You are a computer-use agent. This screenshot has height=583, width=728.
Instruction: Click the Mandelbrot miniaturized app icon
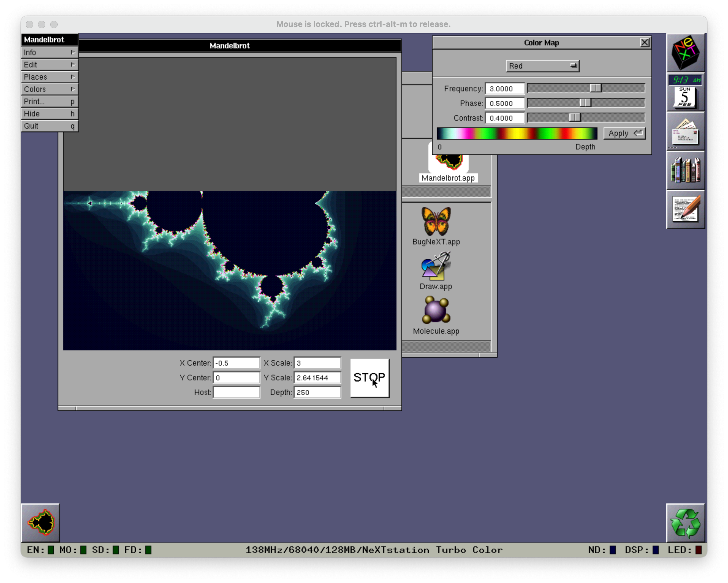[40, 523]
